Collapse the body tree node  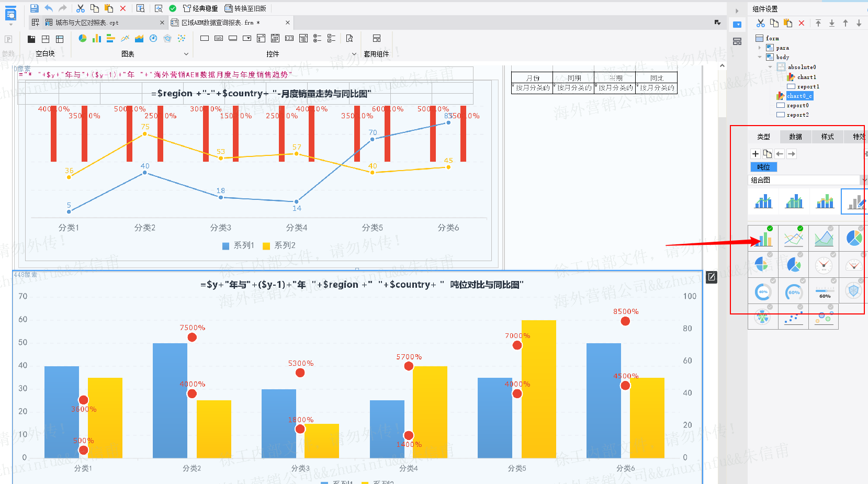(760, 57)
